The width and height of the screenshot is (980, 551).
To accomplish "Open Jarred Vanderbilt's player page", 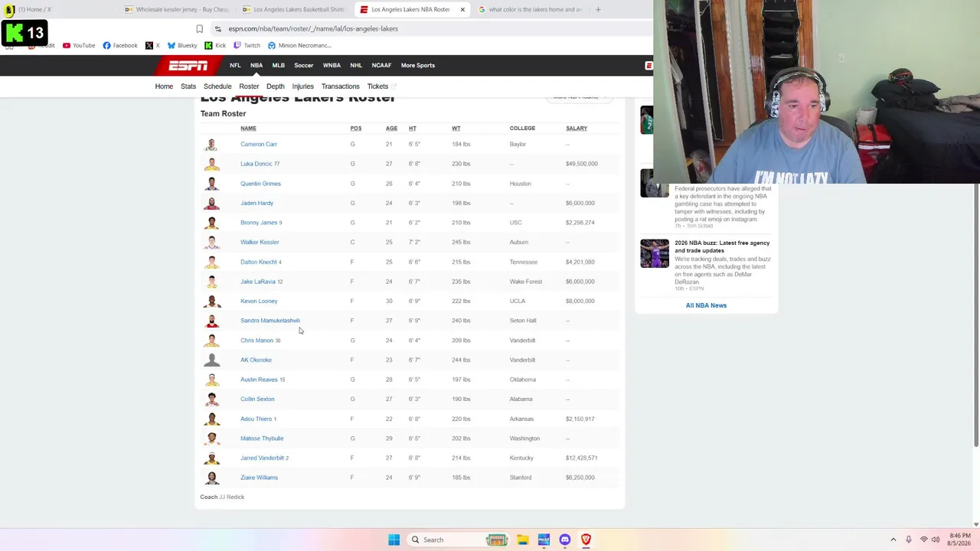I will (x=263, y=458).
